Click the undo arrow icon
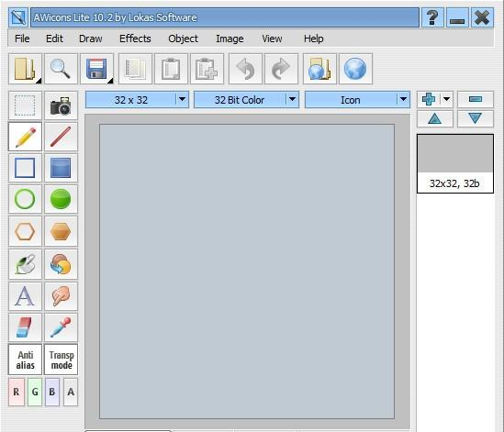Viewport: 504px width, 432px height. pos(245,69)
